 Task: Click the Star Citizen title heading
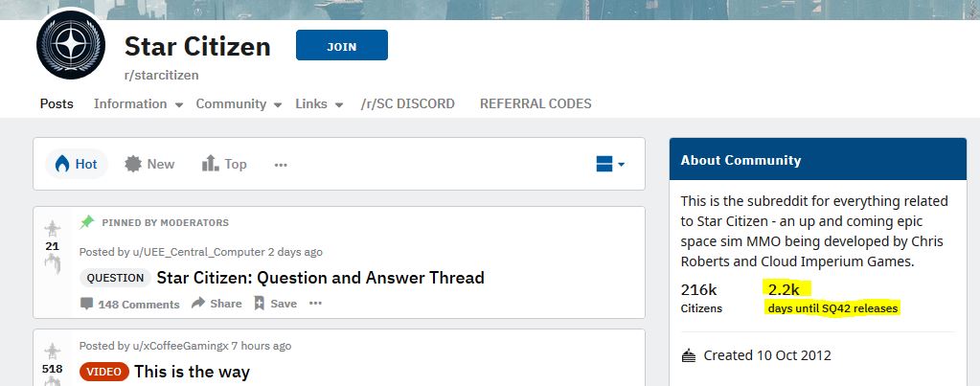[197, 47]
